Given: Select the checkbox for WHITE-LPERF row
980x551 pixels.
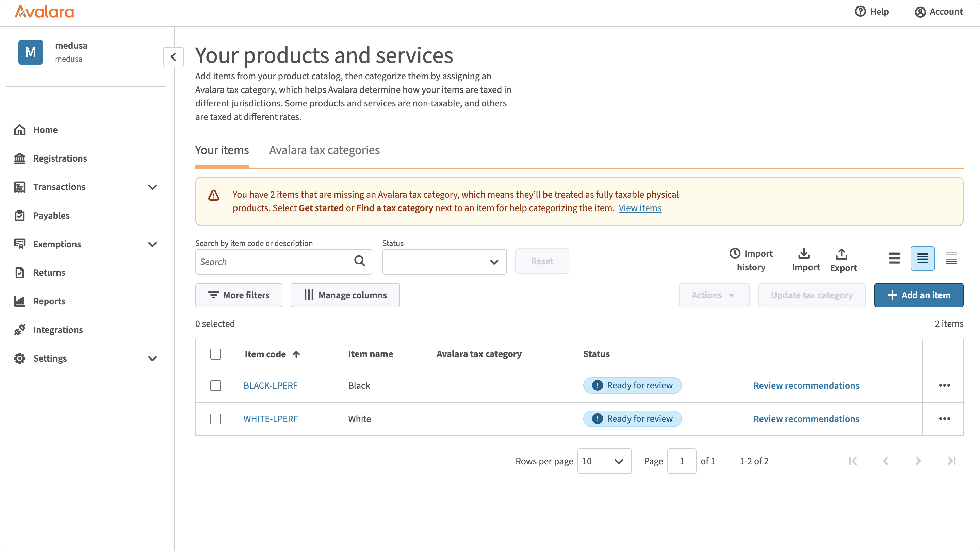Looking at the screenshot, I should point(216,419).
